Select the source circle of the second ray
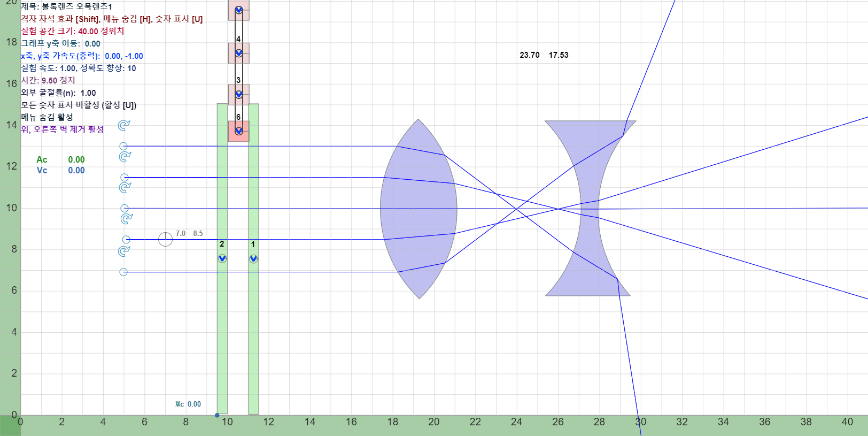 [x=125, y=177]
